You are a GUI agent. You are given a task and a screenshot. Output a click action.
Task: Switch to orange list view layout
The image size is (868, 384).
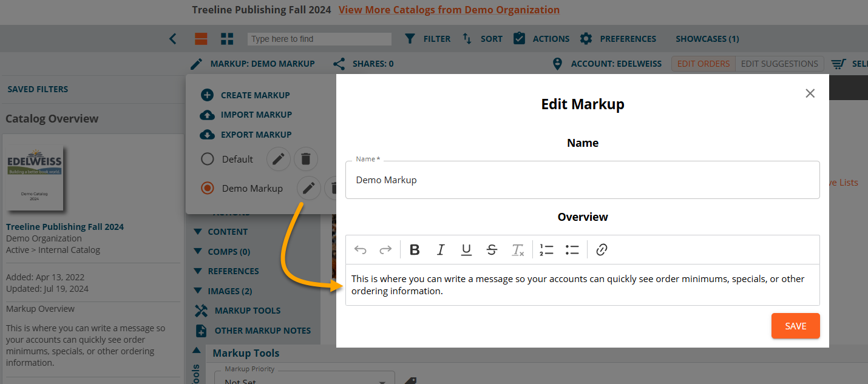click(201, 39)
